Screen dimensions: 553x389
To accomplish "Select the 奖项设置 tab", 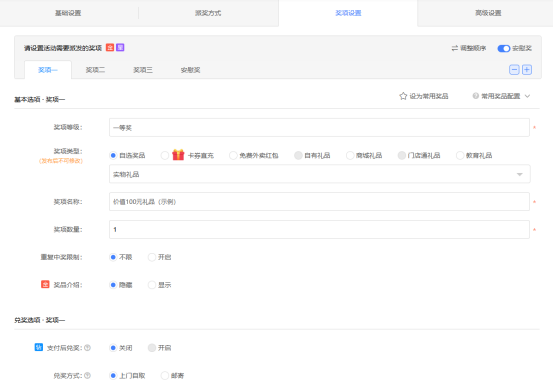I will point(348,13).
